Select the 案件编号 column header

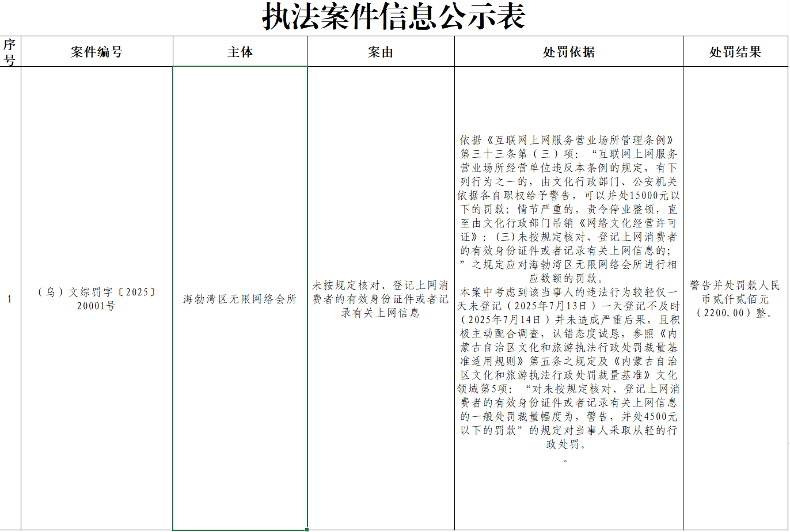click(97, 52)
